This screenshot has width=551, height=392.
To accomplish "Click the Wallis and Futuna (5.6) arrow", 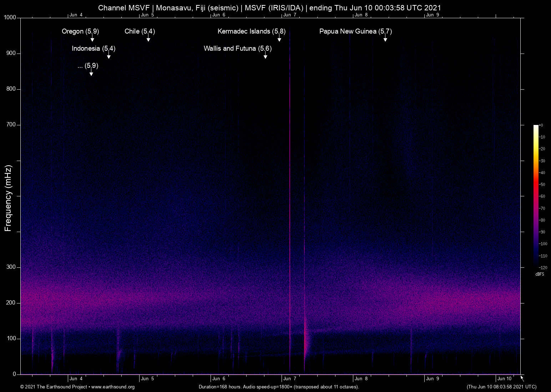I will (265, 56).
